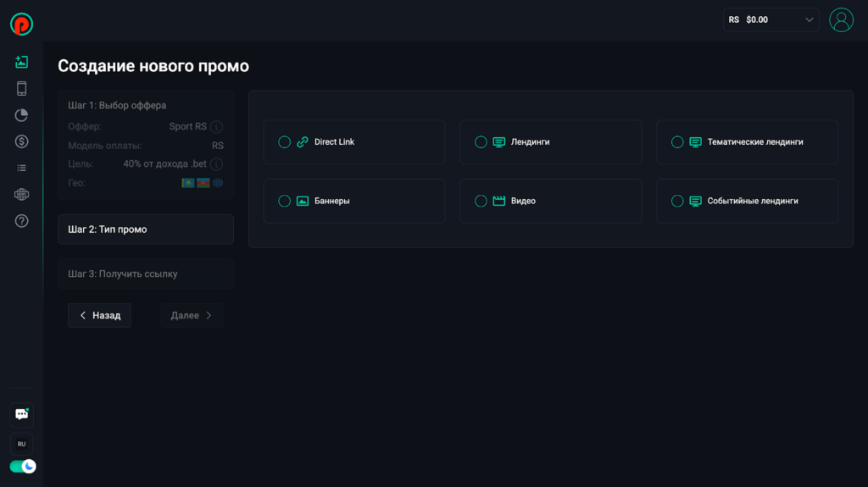The height and width of the screenshot is (487, 868).
Task: Click the Azerbaijan flag in Гео row
Action: click(203, 183)
